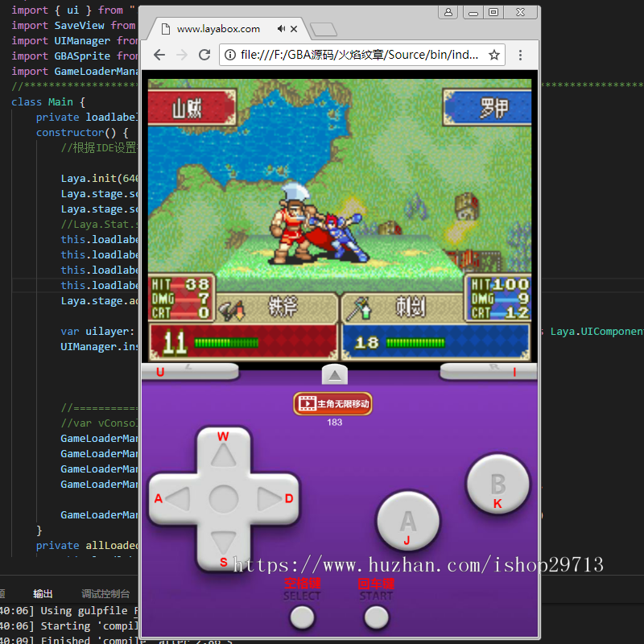Click 'import UIManager' code line

74,41
